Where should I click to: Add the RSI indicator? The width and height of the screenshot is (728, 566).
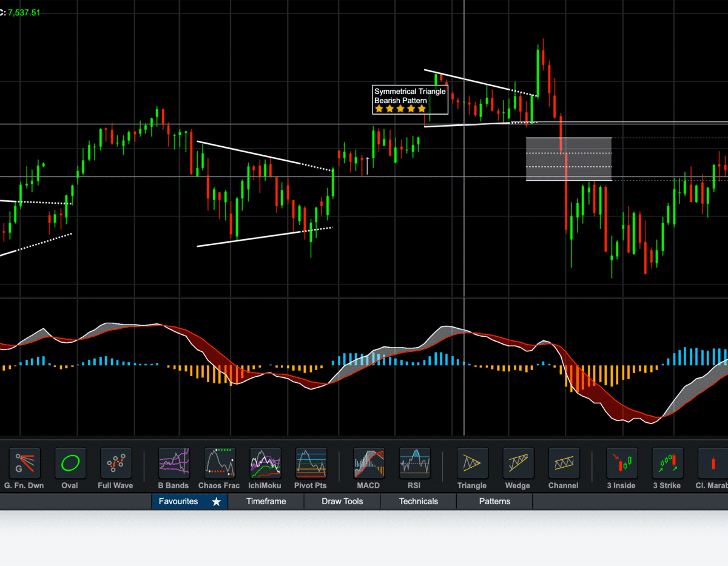pyautogui.click(x=414, y=464)
